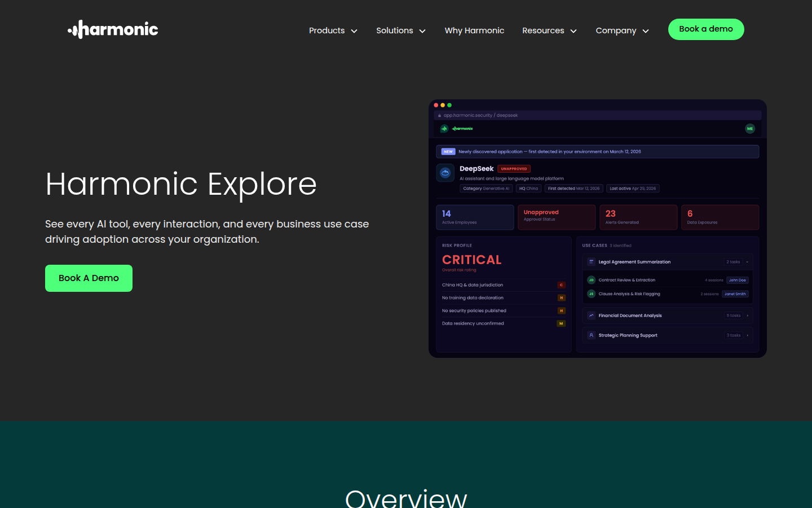Click the CRITICAL risk rating text
812x508 pixels.
coord(472,260)
